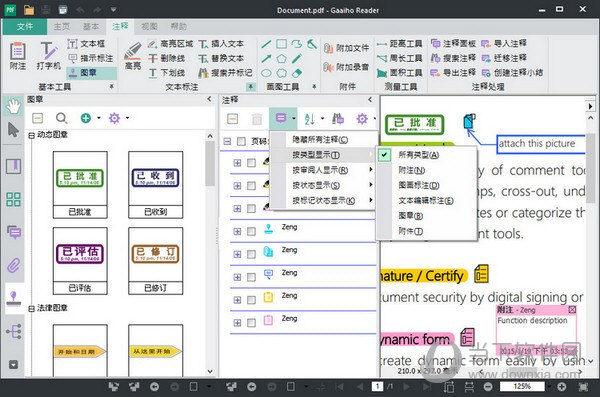The width and height of the screenshot is (600, 397).
Task: Click the green add stamp plus button
Action: point(86,118)
